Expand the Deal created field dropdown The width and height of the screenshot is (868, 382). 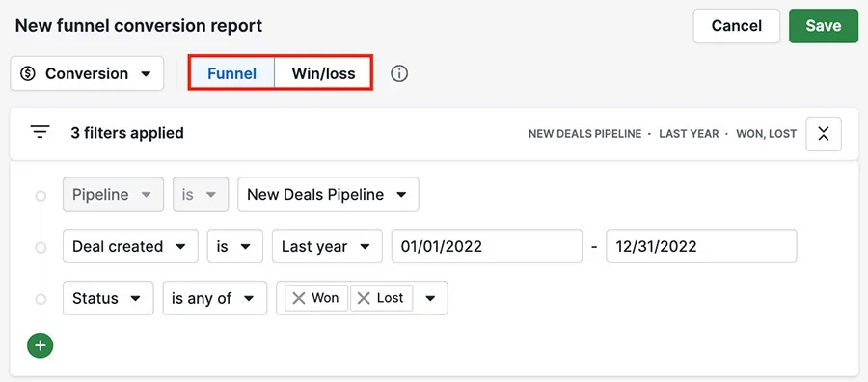[x=130, y=246]
